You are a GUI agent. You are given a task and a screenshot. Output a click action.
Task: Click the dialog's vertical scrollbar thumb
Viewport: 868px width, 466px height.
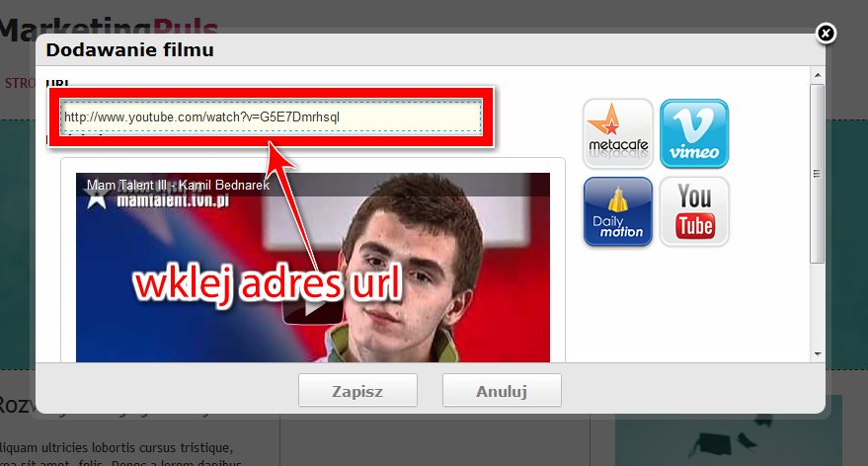click(817, 173)
